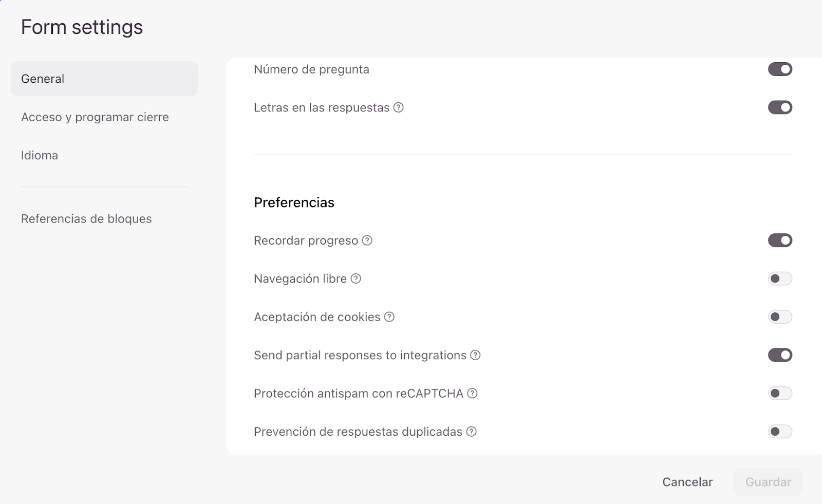Disable the Número de pregunta toggle

coord(780,69)
